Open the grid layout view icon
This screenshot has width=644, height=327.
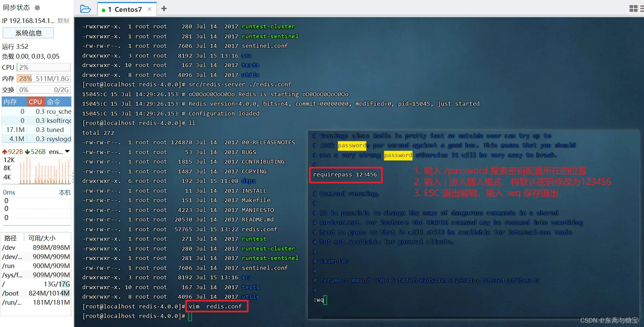coord(633,8)
